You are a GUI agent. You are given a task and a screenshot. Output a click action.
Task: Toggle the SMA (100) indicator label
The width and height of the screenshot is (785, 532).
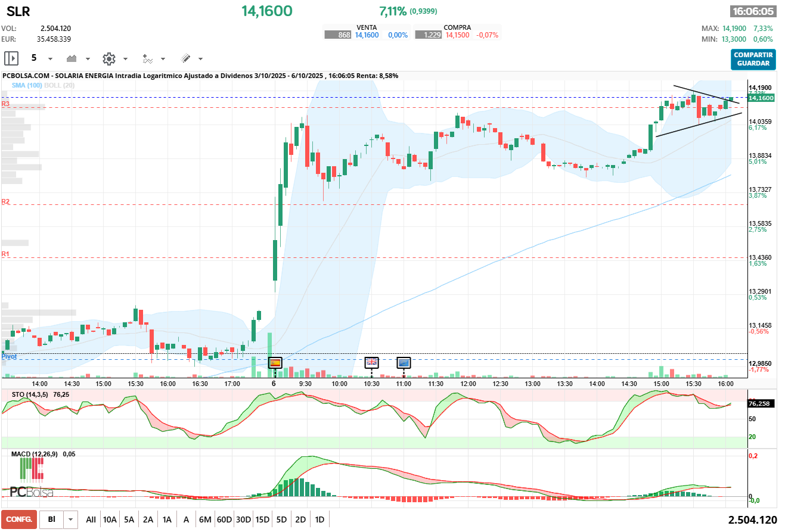click(27, 85)
